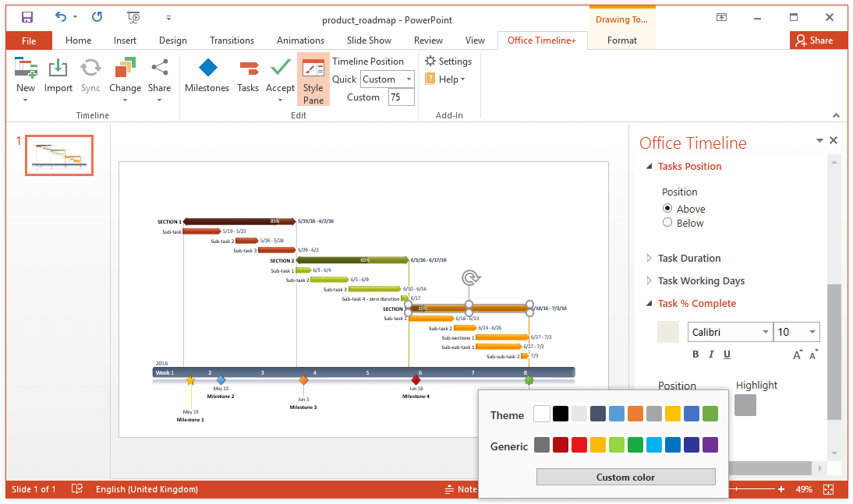Click the Tasks icon in ribbon
The image size is (853, 504).
[x=248, y=69]
